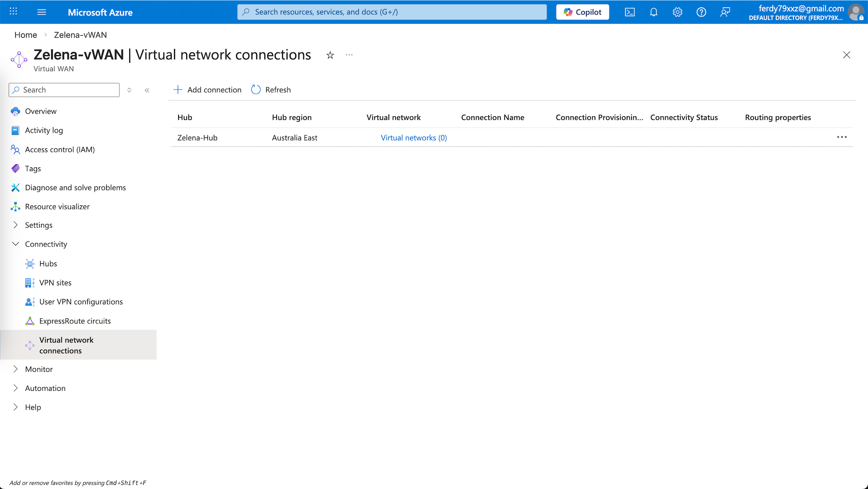The height and width of the screenshot is (489, 868).
Task: Favorite the page with the star icon
Action: [330, 55]
